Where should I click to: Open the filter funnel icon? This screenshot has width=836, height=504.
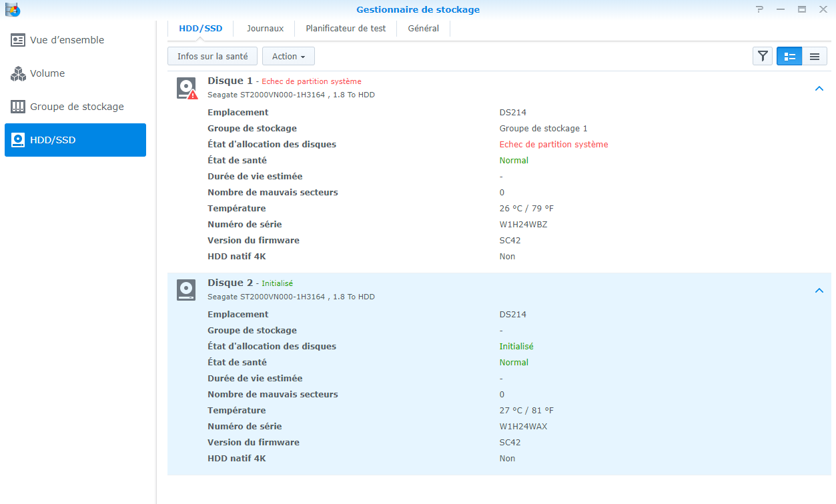(762, 57)
